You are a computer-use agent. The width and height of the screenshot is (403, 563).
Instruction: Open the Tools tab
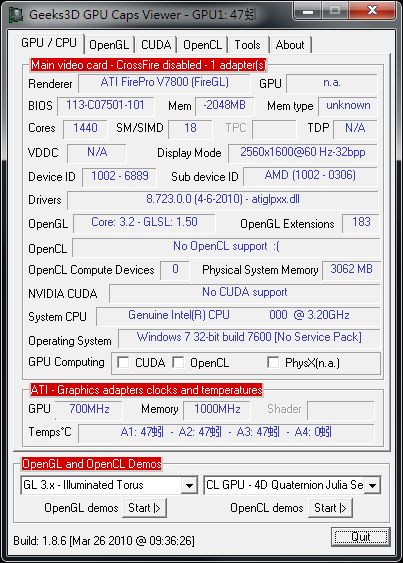click(x=247, y=45)
